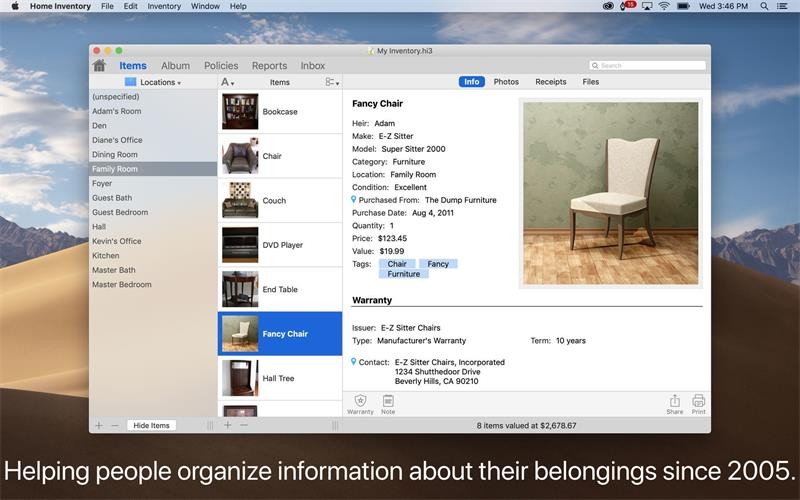Show the Files detail tab
800x500 pixels.
590,82
